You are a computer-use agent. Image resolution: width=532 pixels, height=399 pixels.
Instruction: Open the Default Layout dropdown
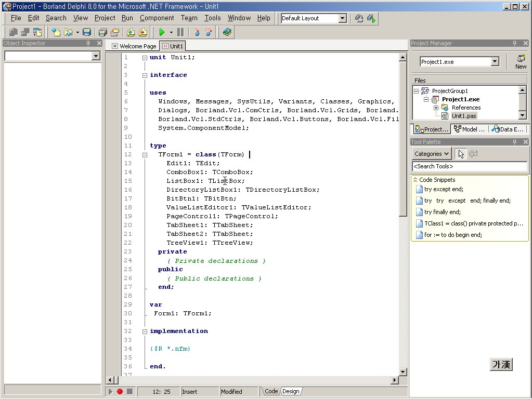pyautogui.click(x=342, y=18)
